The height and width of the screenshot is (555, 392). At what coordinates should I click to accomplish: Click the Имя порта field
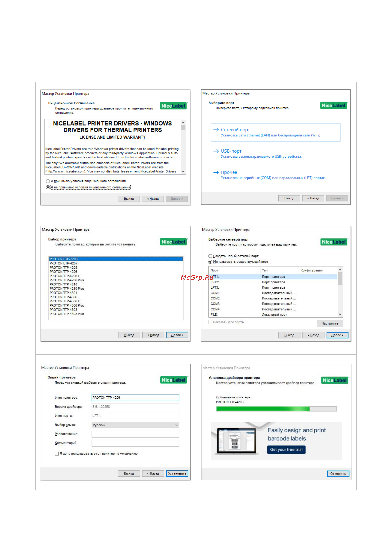click(x=135, y=416)
